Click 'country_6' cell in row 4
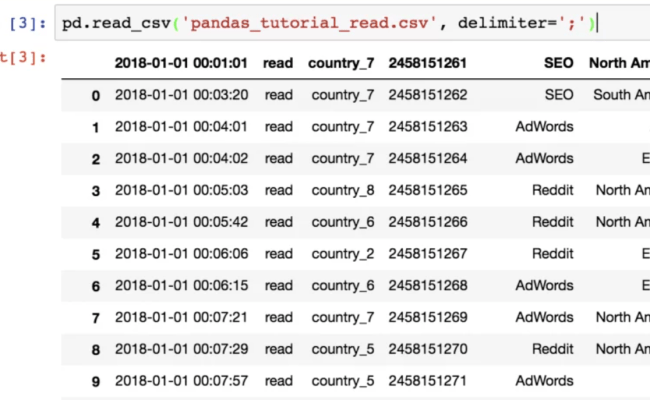Viewport: 650px width, 400px height. pos(343,223)
